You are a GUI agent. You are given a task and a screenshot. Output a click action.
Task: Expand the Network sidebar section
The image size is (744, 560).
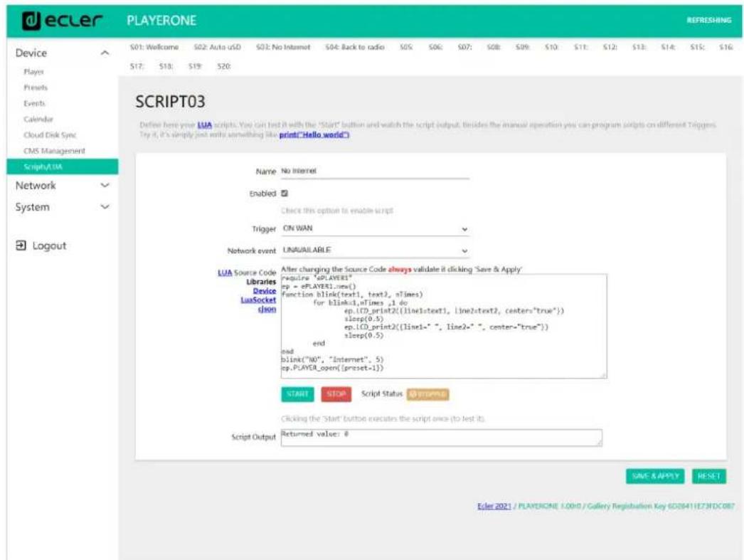point(105,186)
